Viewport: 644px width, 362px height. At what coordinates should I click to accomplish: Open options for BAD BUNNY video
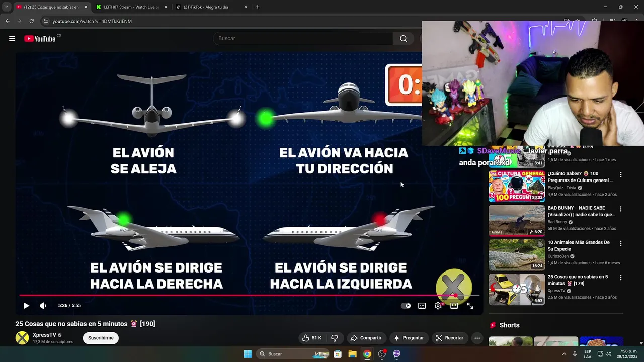click(x=621, y=209)
